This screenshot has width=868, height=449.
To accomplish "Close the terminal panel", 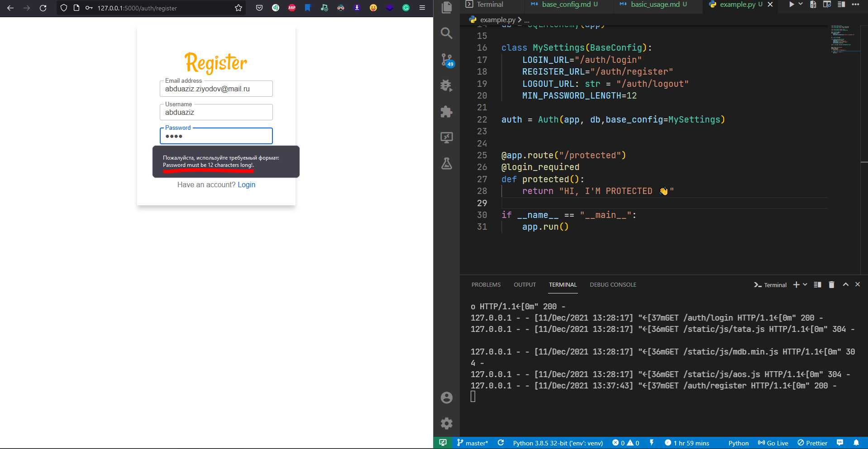I will coord(858,284).
